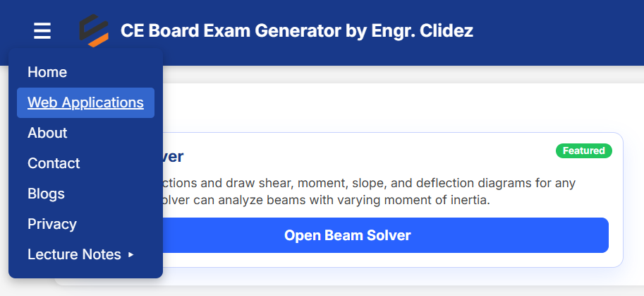Image resolution: width=644 pixels, height=296 pixels.
Task: Open the Lecture Notes menu item
Action: 74,254
